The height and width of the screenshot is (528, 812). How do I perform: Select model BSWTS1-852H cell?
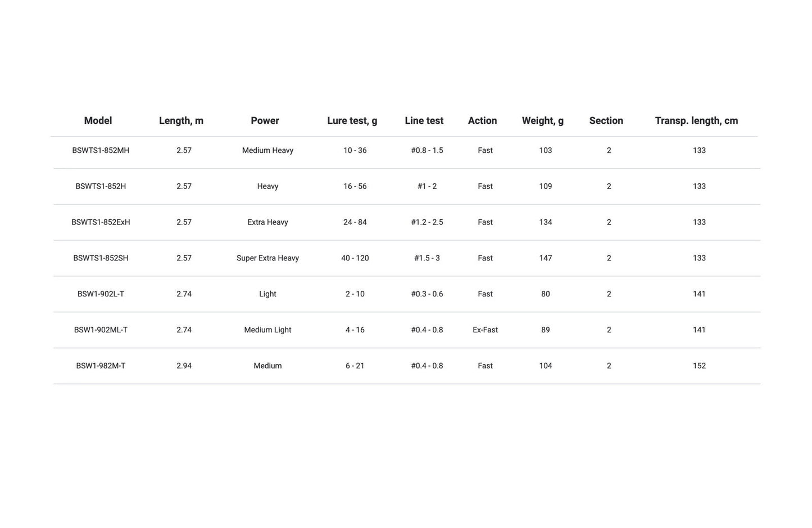101,187
